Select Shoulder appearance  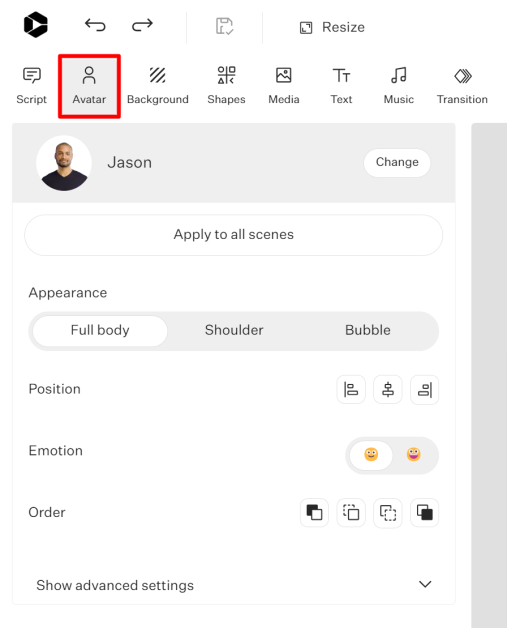pos(234,330)
